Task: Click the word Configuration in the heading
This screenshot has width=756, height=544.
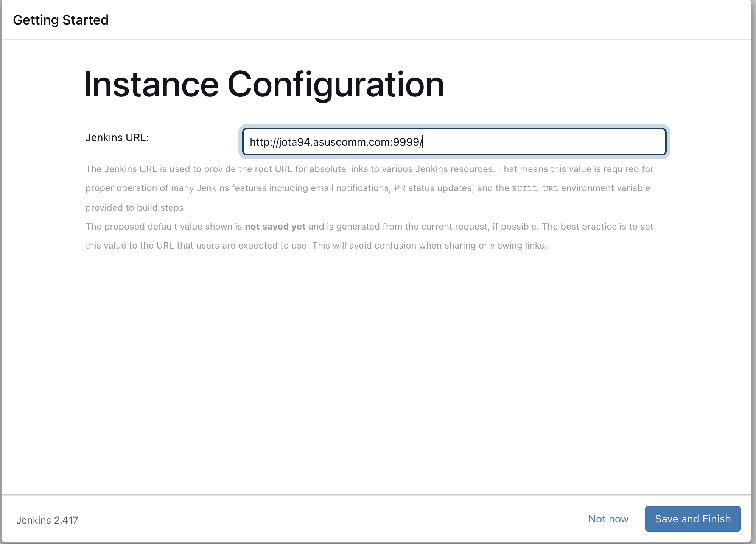Action: coord(335,84)
